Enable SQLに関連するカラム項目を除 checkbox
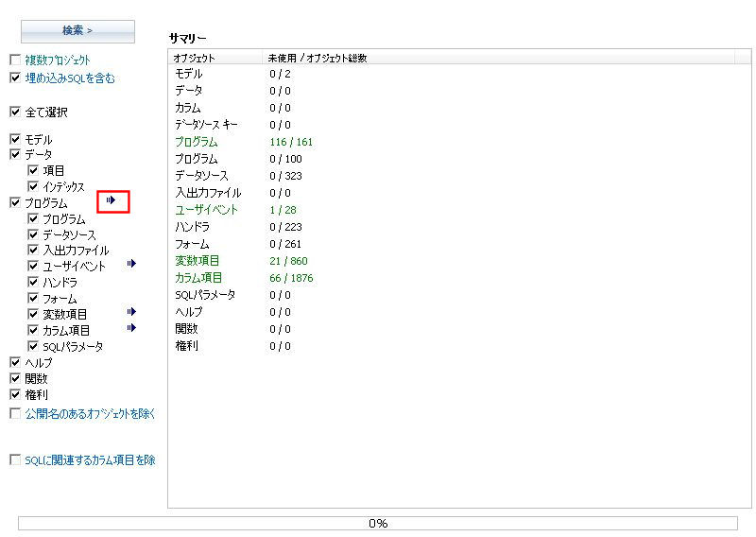The image size is (756, 537). [15, 459]
